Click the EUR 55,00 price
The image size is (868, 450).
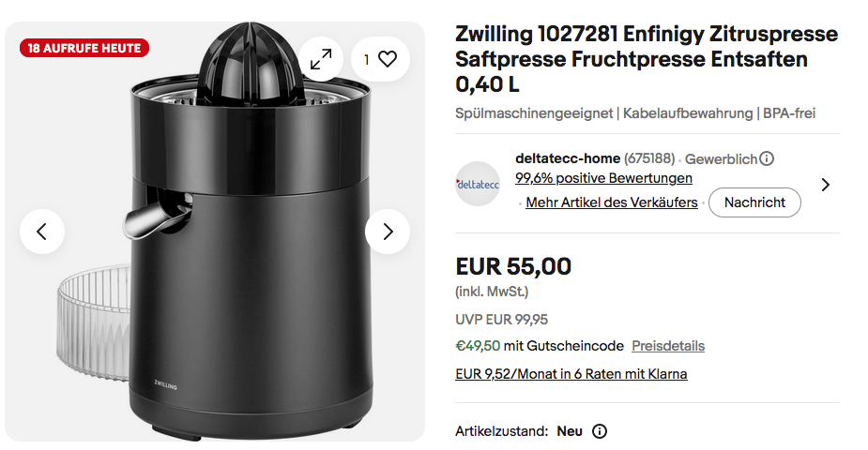tap(513, 266)
